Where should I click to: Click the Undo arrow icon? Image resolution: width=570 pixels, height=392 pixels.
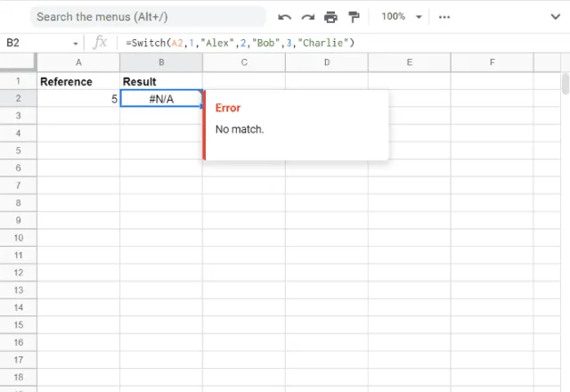pos(285,17)
